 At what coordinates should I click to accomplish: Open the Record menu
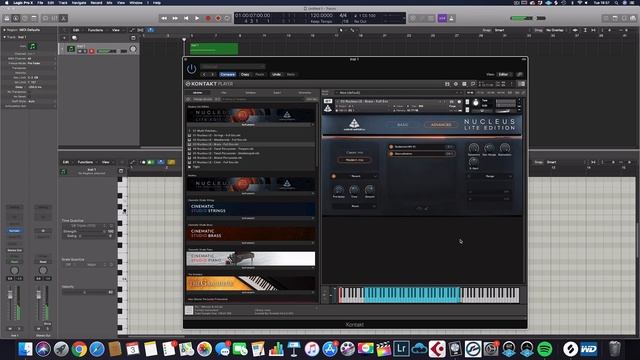(x=96, y=2)
